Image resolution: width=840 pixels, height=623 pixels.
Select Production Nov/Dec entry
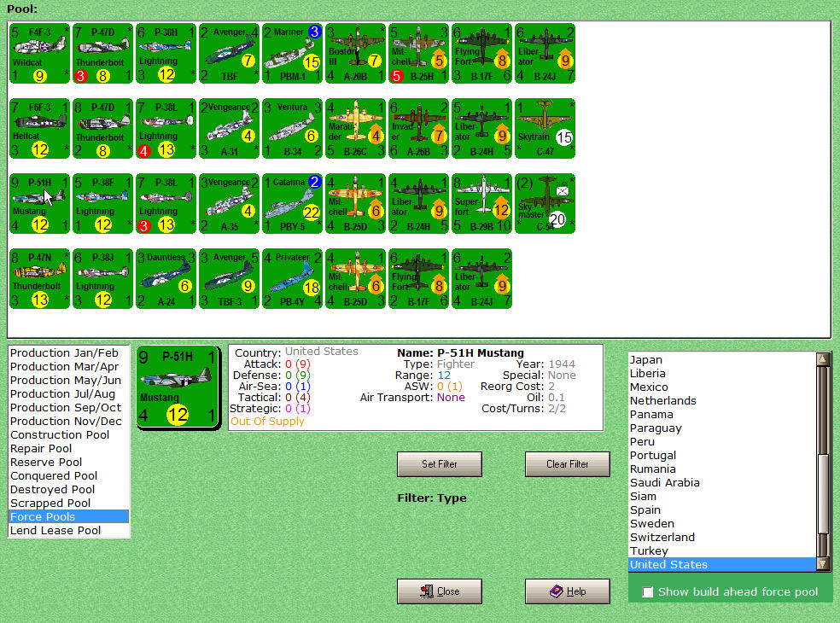pos(69,421)
